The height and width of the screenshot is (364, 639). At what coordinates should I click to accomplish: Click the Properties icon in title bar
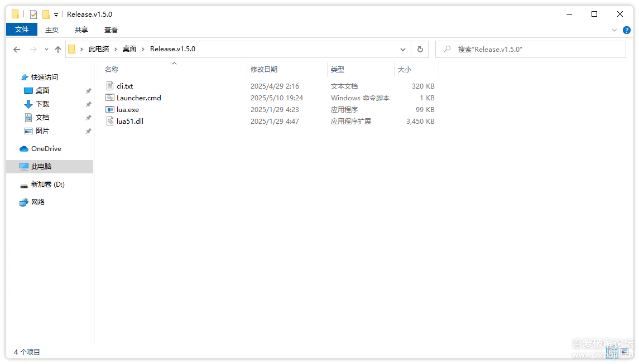(x=33, y=14)
